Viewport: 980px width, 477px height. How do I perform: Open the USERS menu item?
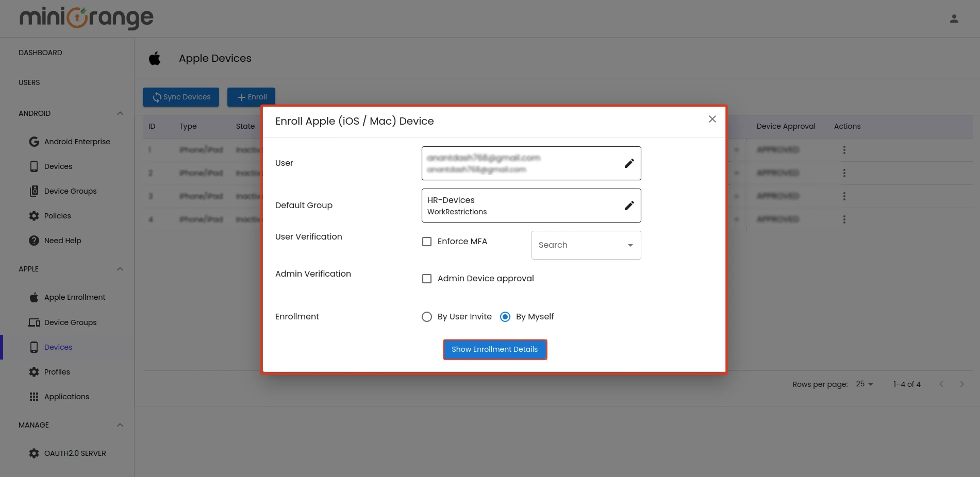pyautogui.click(x=29, y=82)
